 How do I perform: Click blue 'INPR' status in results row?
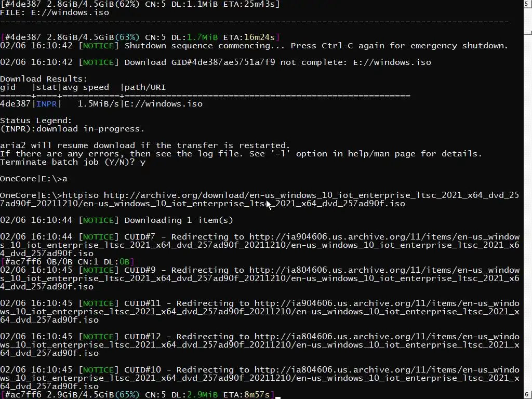(46, 104)
